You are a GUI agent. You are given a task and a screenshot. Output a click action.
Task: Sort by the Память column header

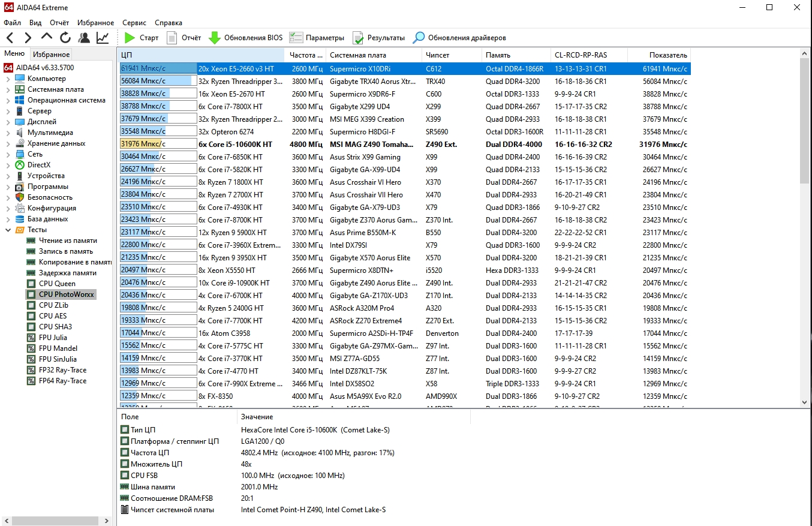(x=516, y=55)
